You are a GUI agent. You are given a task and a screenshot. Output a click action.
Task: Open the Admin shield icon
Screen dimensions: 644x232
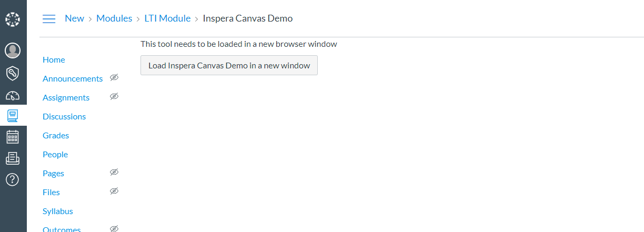[x=13, y=73]
